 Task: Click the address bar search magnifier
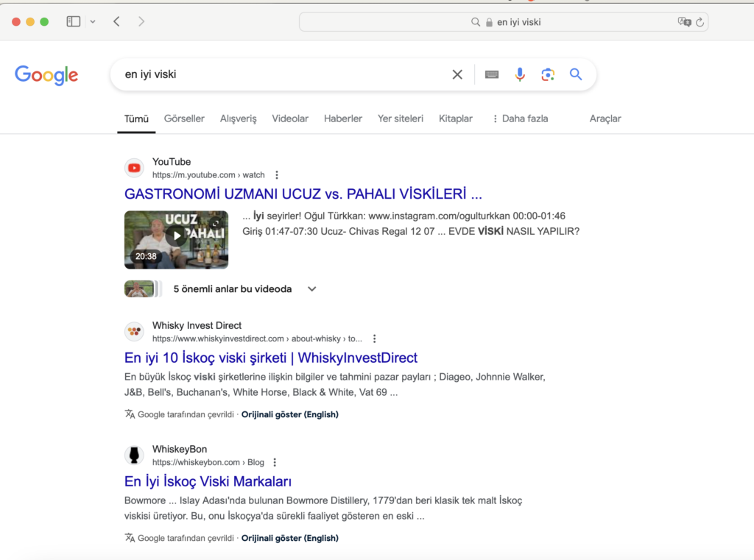pos(475,22)
